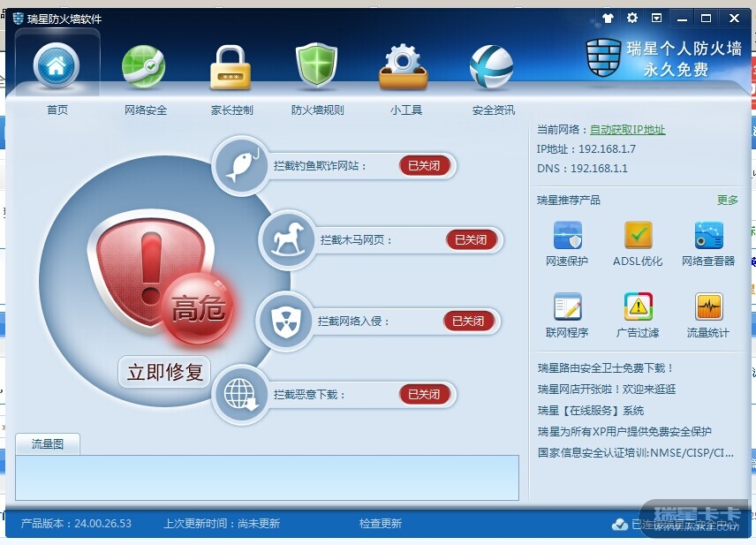Open the title bar dropdown menu icon

657,19
